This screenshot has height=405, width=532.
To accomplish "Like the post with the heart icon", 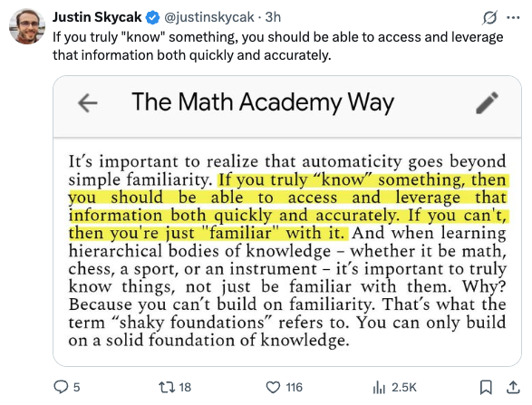I will tap(273, 387).
